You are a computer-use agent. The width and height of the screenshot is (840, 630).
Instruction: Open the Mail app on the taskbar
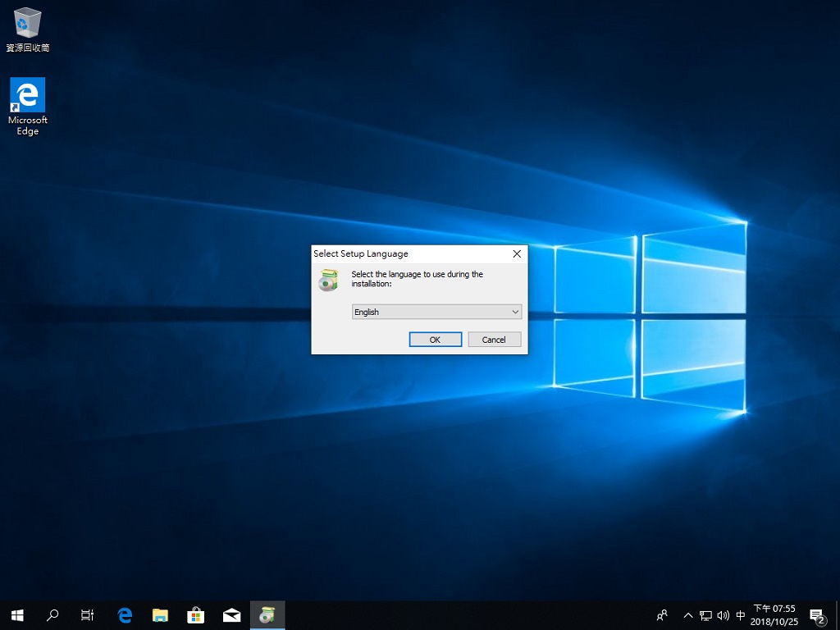pyautogui.click(x=231, y=615)
